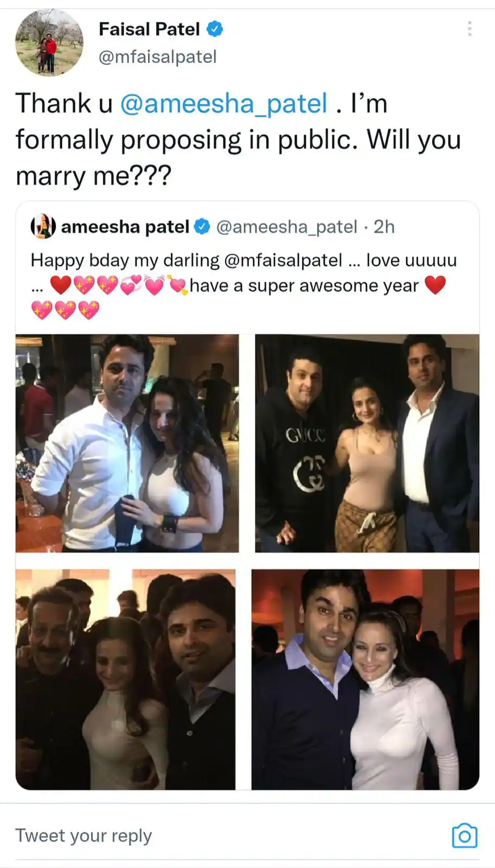Tap the camera icon to attach photo

click(465, 835)
